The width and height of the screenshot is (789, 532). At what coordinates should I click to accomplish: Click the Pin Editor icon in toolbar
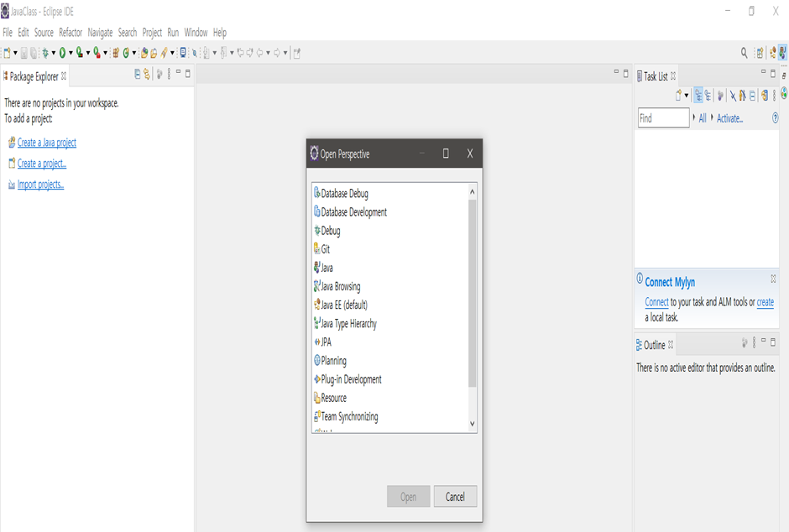coord(297,53)
